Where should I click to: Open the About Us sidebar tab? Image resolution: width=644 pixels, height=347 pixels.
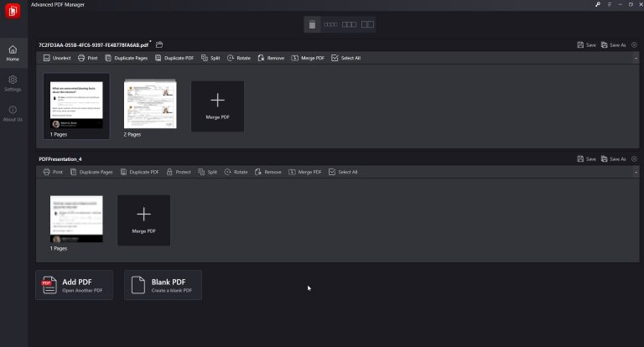[x=13, y=113]
